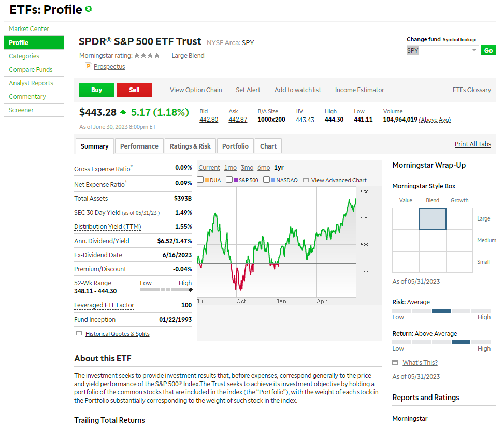
Task: Click the Bid price 442.80
Action: tap(209, 120)
